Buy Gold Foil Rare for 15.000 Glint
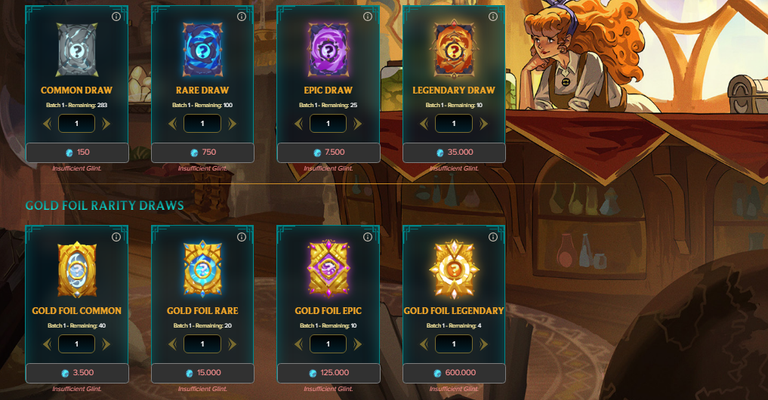This screenshot has height=400, width=768. [203, 373]
